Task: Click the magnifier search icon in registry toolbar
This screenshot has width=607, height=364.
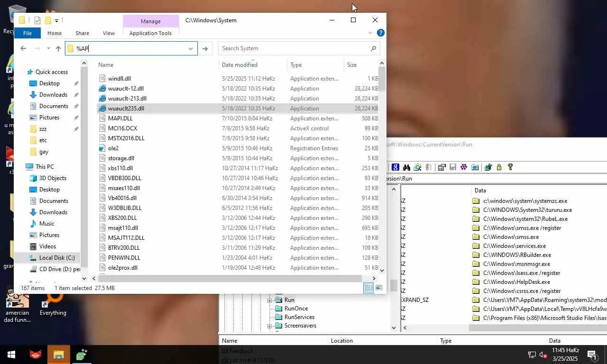Action: pyautogui.click(x=417, y=167)
